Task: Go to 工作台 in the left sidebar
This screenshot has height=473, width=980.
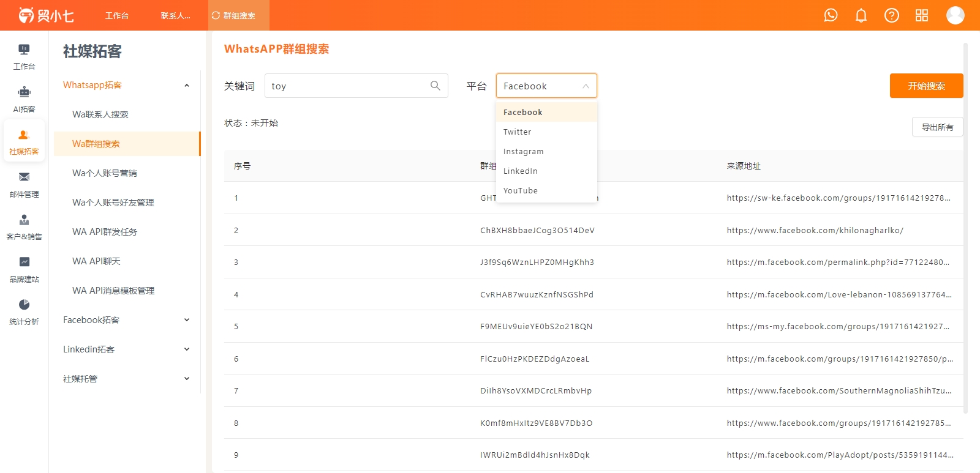Action: [24, 57]
